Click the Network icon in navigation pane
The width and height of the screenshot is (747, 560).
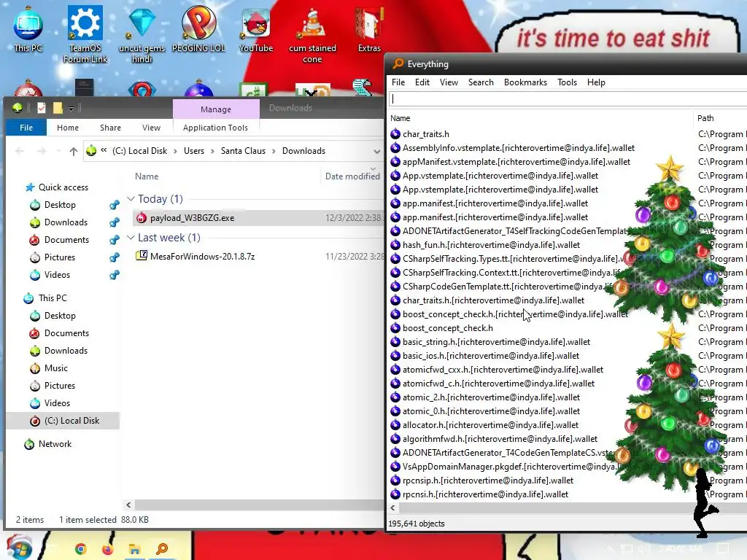pyautogui.click(x=29, y=444)
